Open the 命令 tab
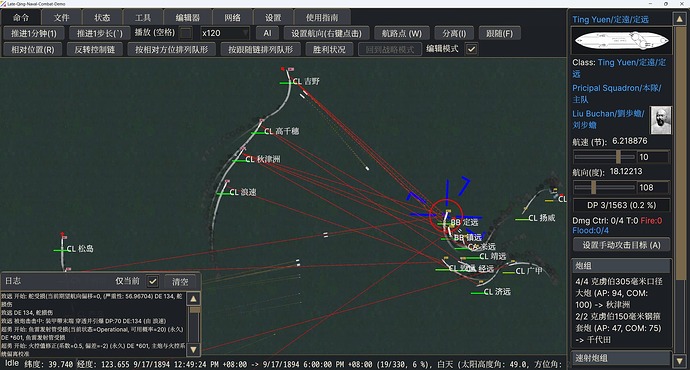 click(x=21, y=18)
